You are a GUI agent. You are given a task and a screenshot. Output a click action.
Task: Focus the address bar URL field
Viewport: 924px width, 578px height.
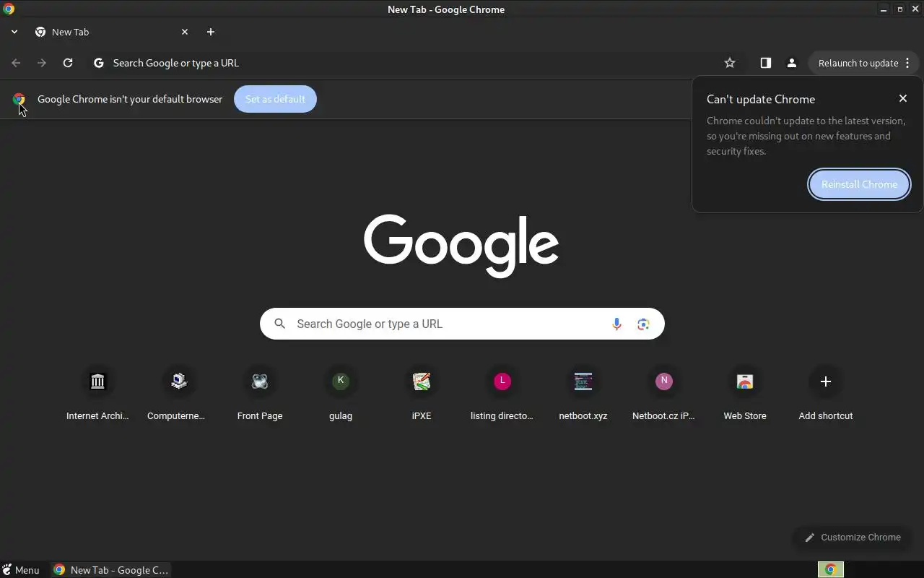click(411, 63)
